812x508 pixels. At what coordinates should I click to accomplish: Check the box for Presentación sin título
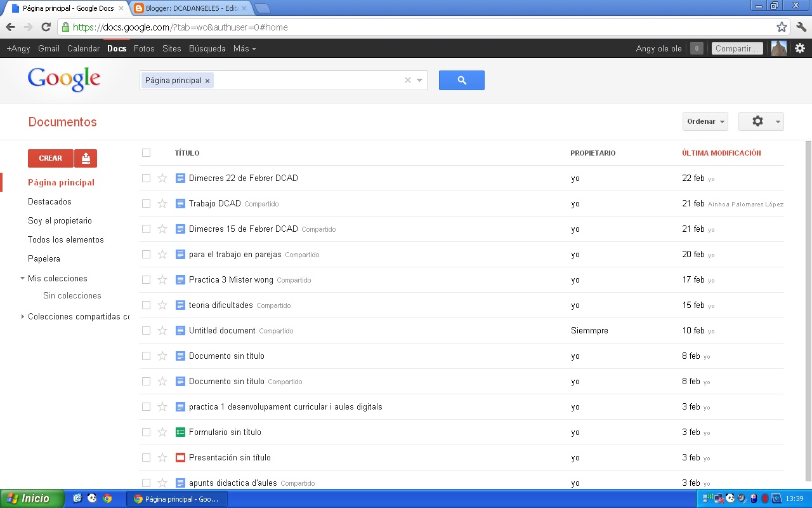(x=147, y=457)
